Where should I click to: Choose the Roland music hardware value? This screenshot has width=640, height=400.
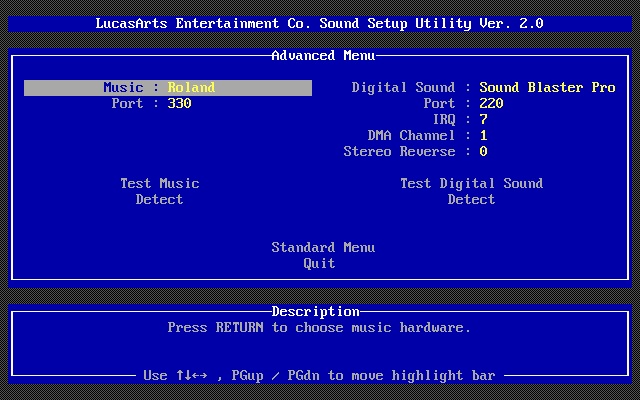pos(191,88)
